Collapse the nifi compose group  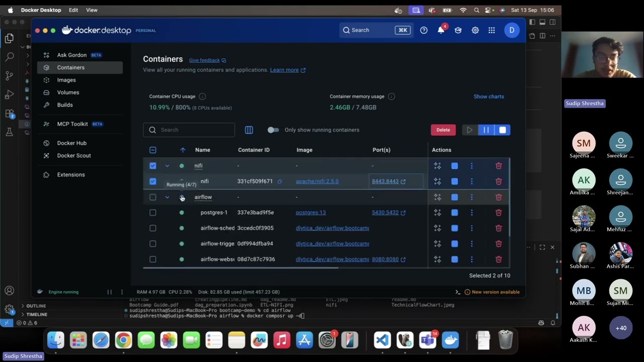[167, 166]
